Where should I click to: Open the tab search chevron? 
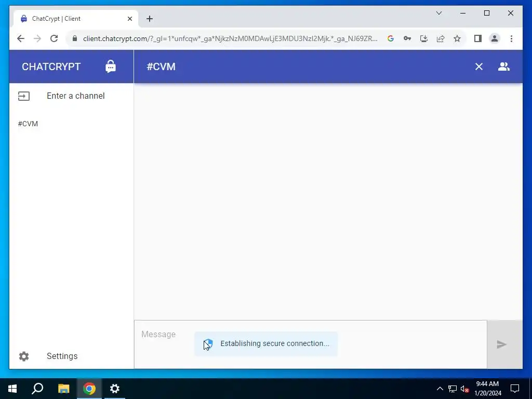pyautogui.click(x=438, y=13)
